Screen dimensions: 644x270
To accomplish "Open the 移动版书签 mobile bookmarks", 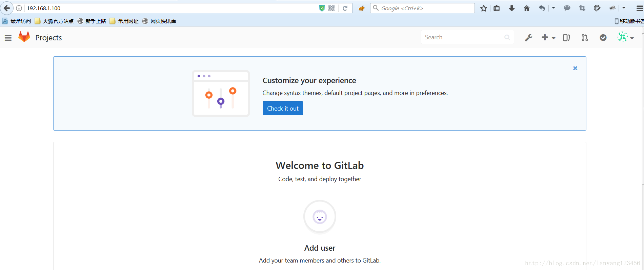I will pyautogui.click(x=629, y=21).
